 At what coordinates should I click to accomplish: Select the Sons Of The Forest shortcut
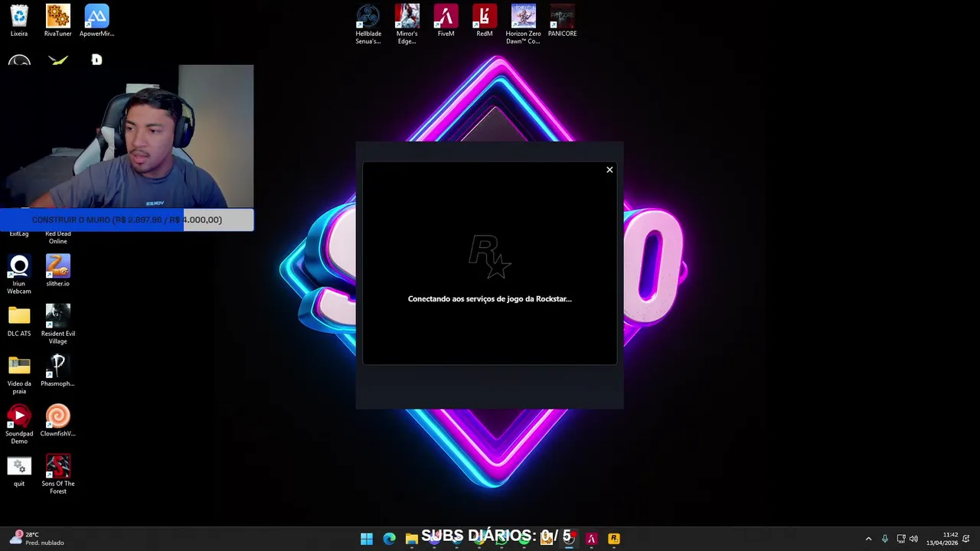(x=57, y=474)
